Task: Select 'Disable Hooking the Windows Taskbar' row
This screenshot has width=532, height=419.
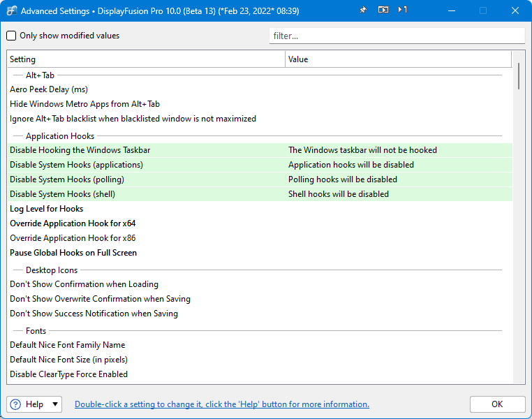Action: tap(80, 150)
